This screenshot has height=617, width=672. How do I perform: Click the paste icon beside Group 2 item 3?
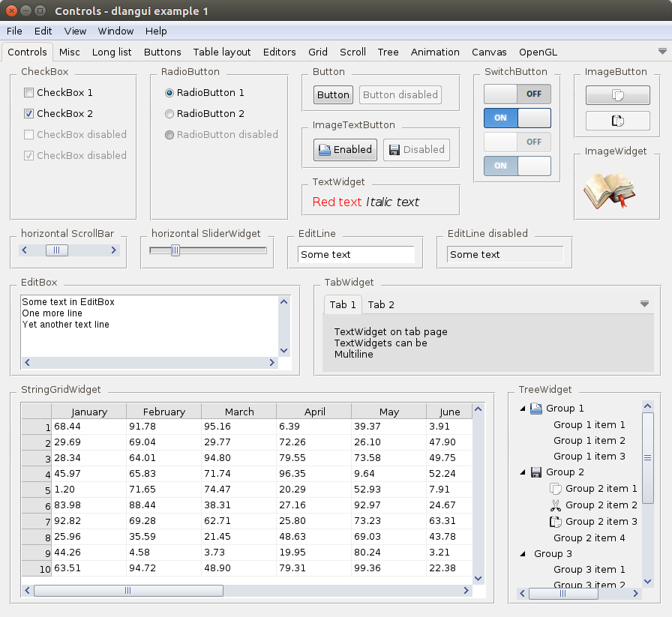pyautogui.click(x=556, y=522)
